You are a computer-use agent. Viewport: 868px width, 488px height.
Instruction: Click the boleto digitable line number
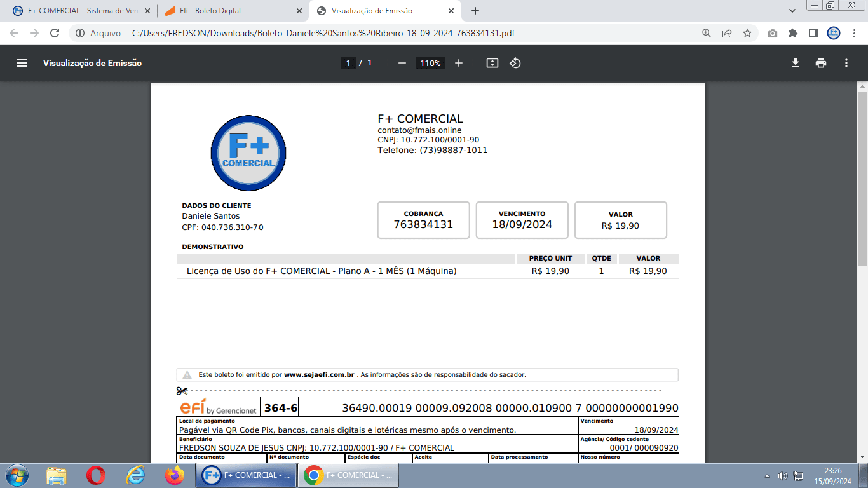click(x=510, y=408)
